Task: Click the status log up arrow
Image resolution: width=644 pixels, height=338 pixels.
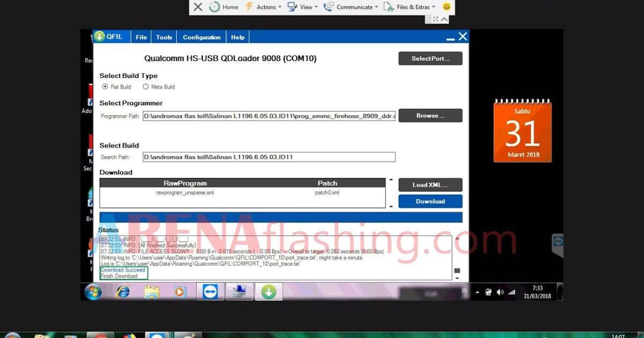Action: (457, 239)
